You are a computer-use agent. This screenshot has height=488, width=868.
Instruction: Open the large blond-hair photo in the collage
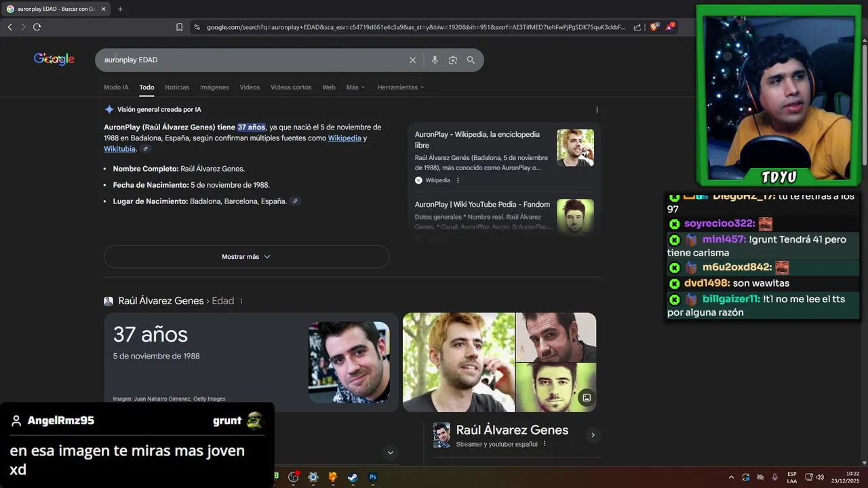click(458, 362)
